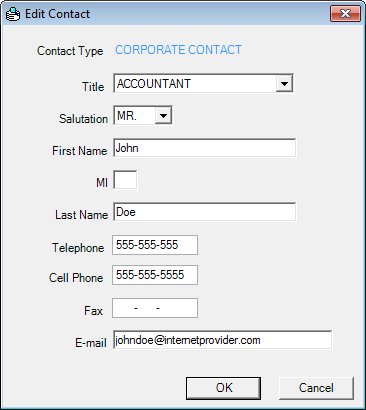Image resolution: width=366 pixels, height=410 pixels.
Task: Click the CORPORATE CONTACT type text
Action: [x=178, y=50]
